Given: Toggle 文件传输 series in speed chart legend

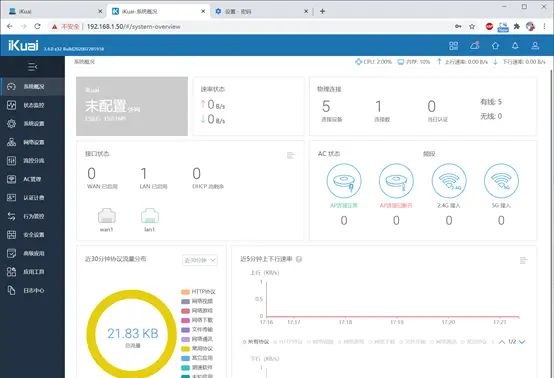Looking at the screenshot, I should pyautogui.click(x=412, y=342).
